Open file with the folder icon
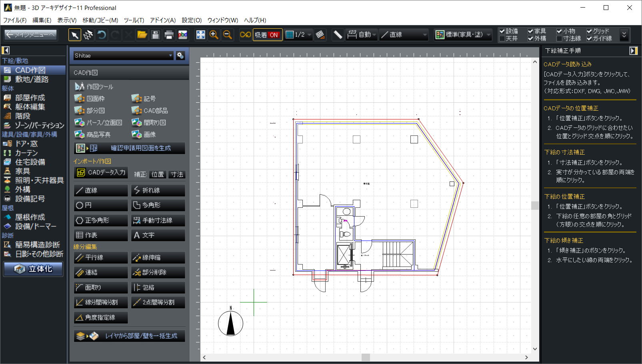 pos(142,35)
